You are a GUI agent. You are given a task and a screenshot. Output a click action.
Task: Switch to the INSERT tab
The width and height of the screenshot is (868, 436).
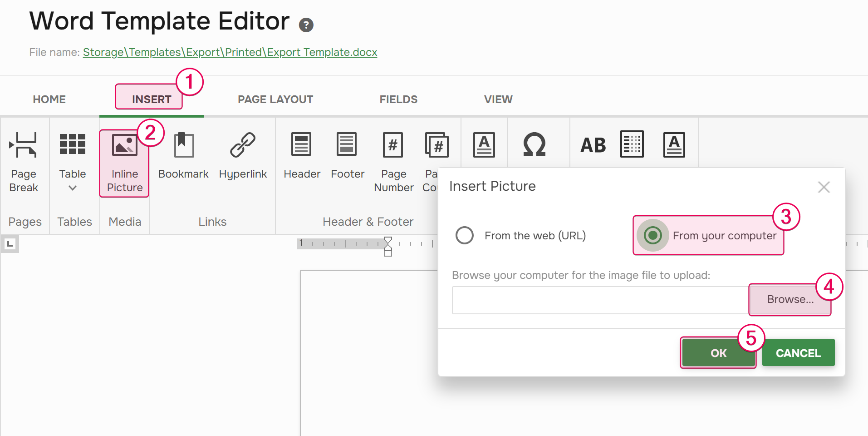[152, 99]
